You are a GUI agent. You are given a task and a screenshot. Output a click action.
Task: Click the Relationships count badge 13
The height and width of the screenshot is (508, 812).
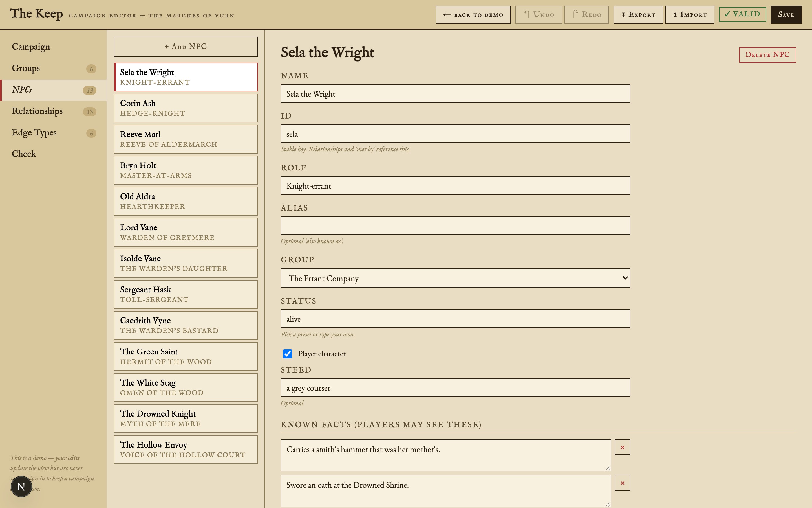[90, 112]
